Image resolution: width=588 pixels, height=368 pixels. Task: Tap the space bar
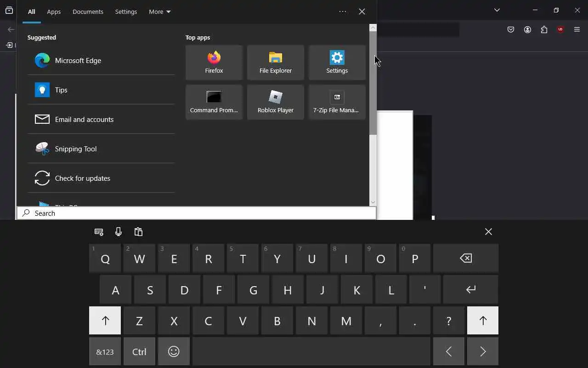click(x=311, y=351)
